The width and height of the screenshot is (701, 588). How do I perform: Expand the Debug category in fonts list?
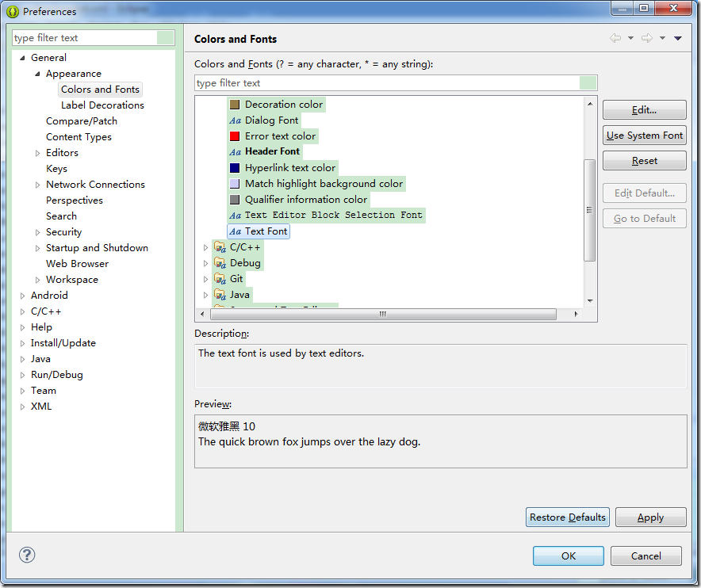(x=205, y=263)
